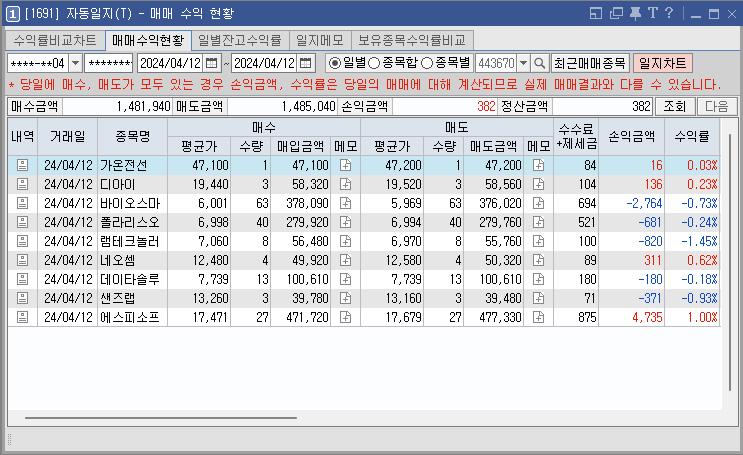The height and width of the screenshot is (455, 743).
Task: Click the screen number icon in title bar
Action: click(12, 14)
